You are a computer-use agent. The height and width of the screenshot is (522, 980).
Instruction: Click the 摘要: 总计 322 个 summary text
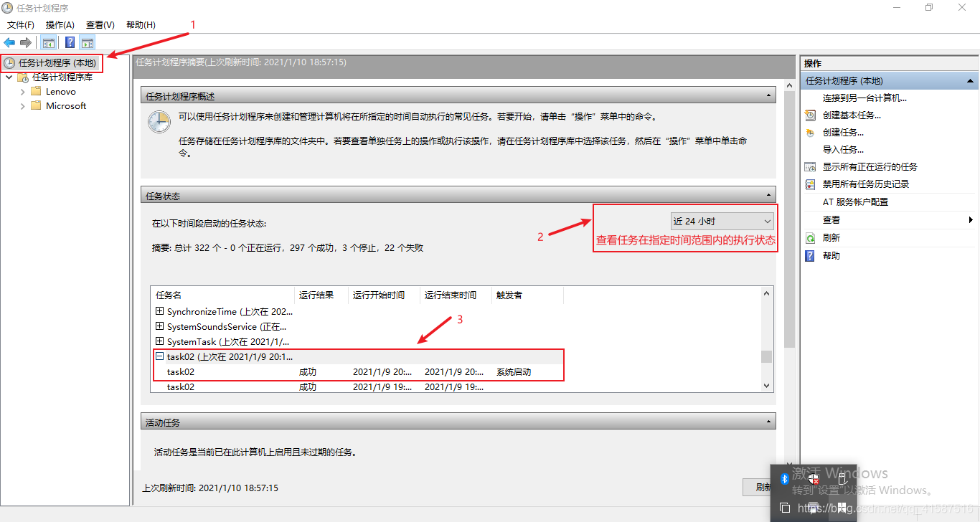pyautogui.click(x=288, y=247)
